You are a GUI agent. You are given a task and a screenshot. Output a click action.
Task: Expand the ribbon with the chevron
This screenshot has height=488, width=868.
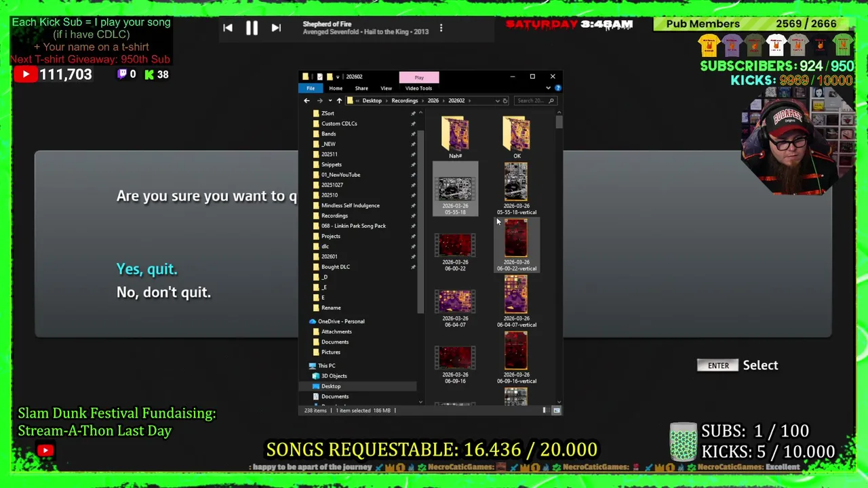[548, 88]
